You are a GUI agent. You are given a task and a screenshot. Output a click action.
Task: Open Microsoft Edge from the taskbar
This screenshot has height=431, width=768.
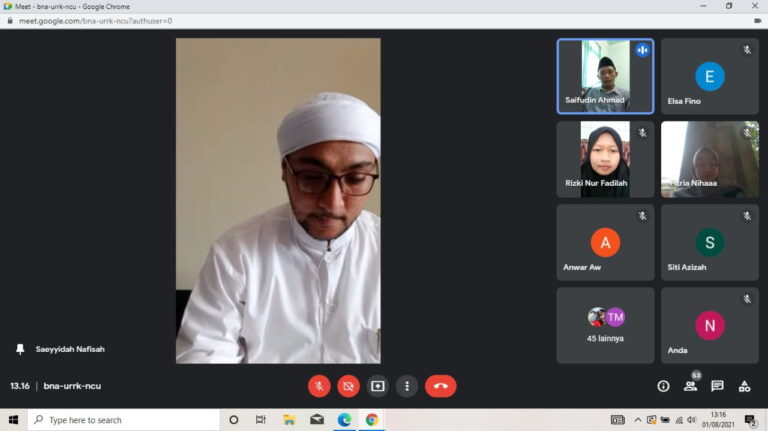pos(344,420)
